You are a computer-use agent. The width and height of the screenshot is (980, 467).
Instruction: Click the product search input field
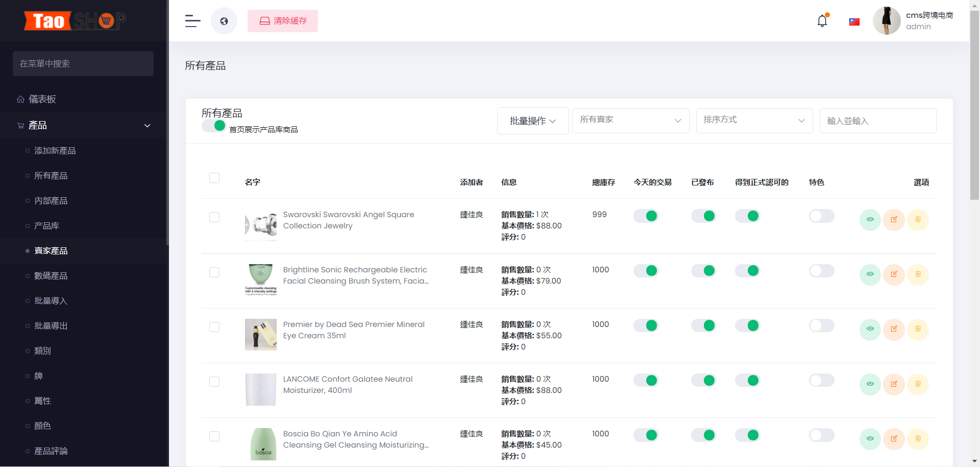877,121
